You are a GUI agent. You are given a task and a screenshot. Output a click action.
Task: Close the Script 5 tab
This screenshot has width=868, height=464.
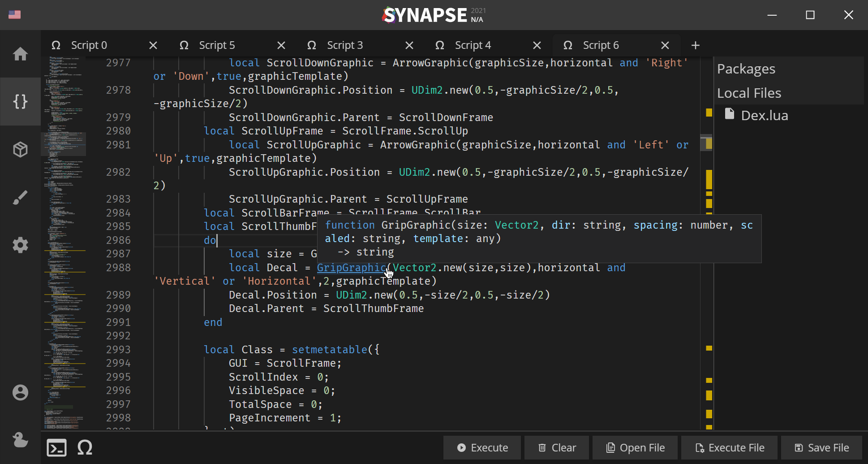click(x=281, y=45)
